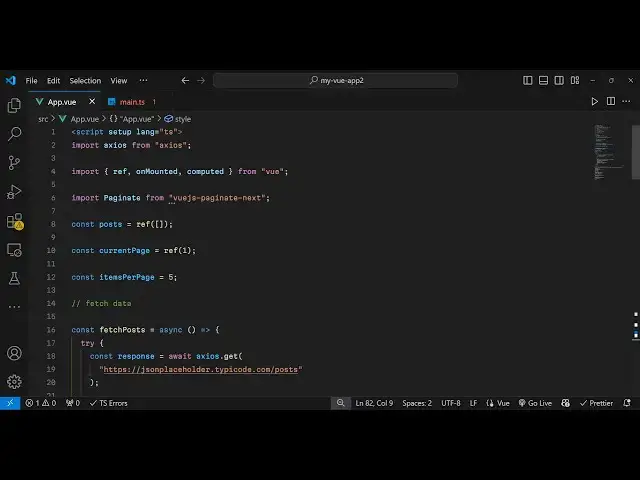Viewport: 640px width, 480px height.
Task: Click the "App.vue" braces breadcrumb
Action: (131, 119)
